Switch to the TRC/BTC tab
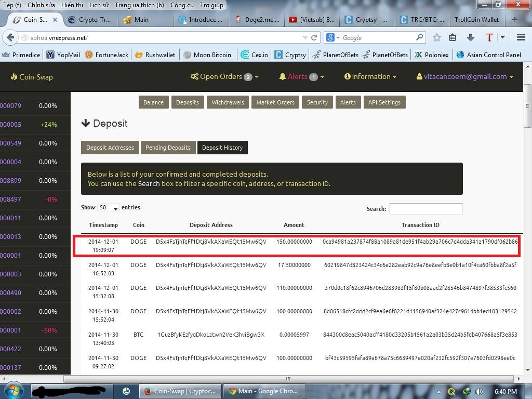This screenshot has height=399, width=532. [x=422, y=20]
